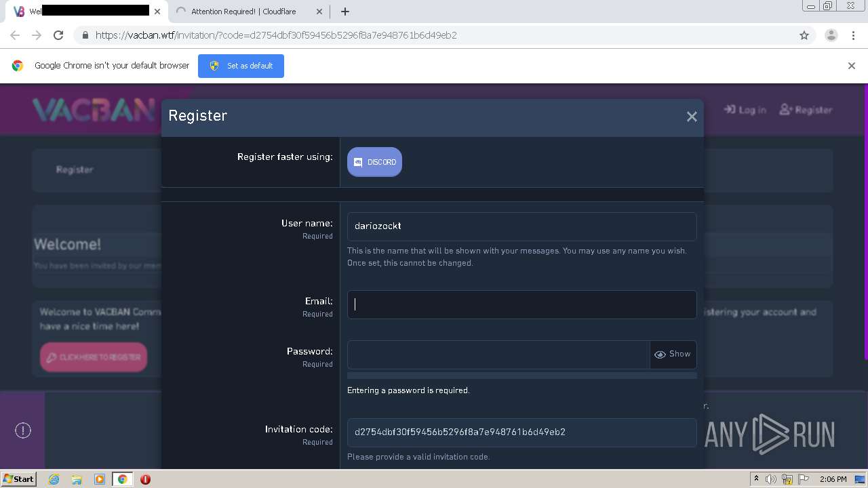Open the Action Center flag icon
Image resolution: width=868 pixels, height=488 pixels.
[x=802, y=479]
